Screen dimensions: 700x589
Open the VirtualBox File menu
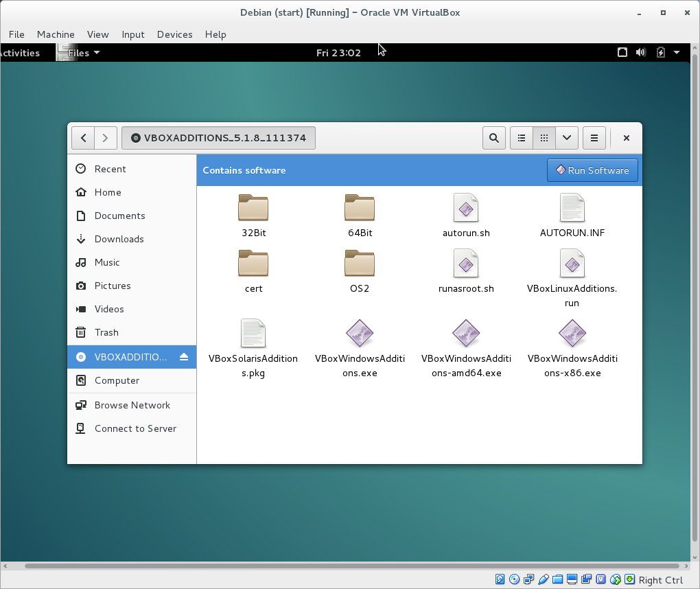[16, 34]
